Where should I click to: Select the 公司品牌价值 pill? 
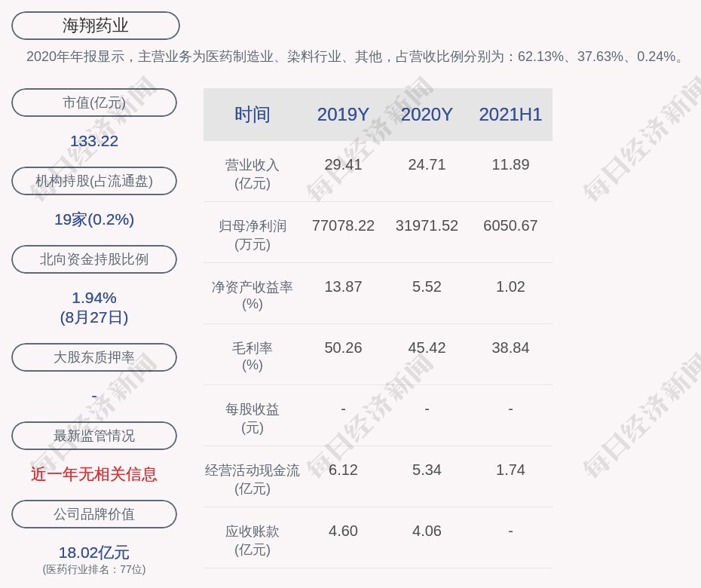point(94,514)
